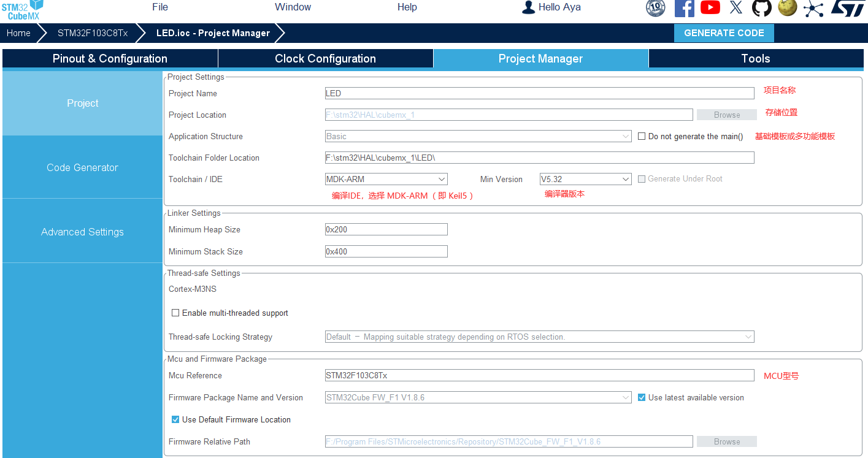The width and height of the screenshot is (868, 458).
Task: Enable Do not generate the main() checkbox
Action: 642,136
